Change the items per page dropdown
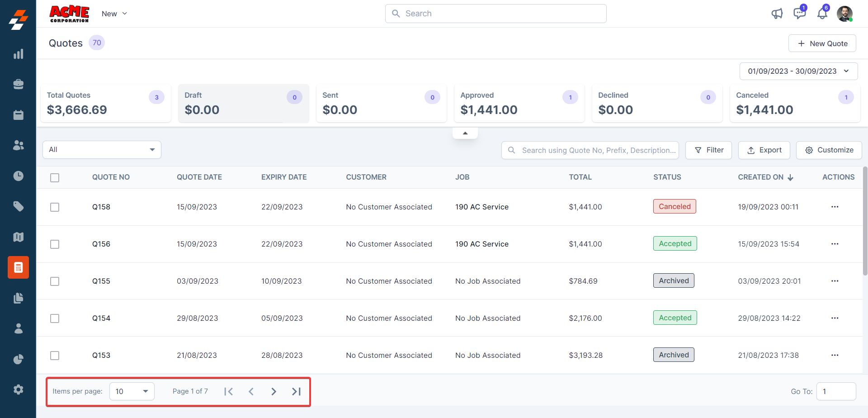Screen dimensions: 868x418 point(132,391)
